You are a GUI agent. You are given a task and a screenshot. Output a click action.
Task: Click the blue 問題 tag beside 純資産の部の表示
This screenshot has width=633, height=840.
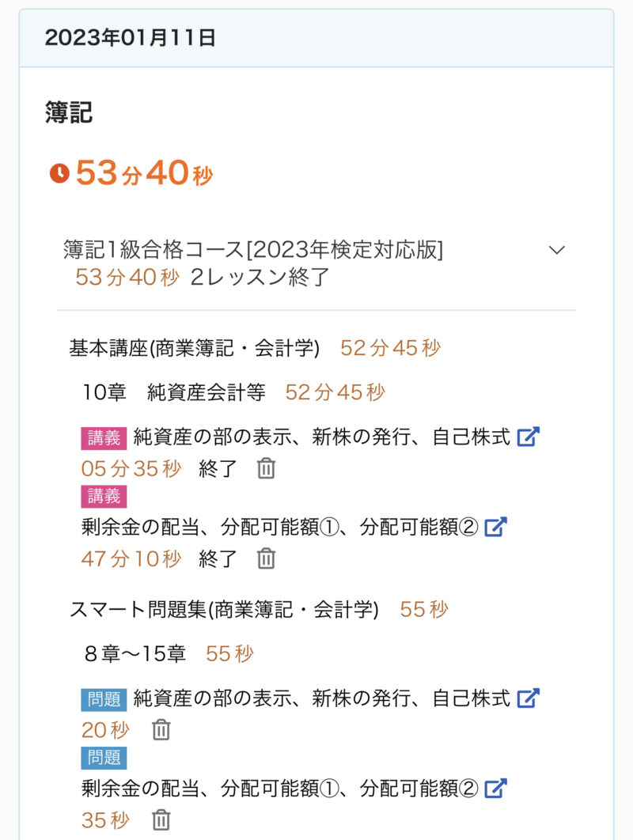pos(104,699)
